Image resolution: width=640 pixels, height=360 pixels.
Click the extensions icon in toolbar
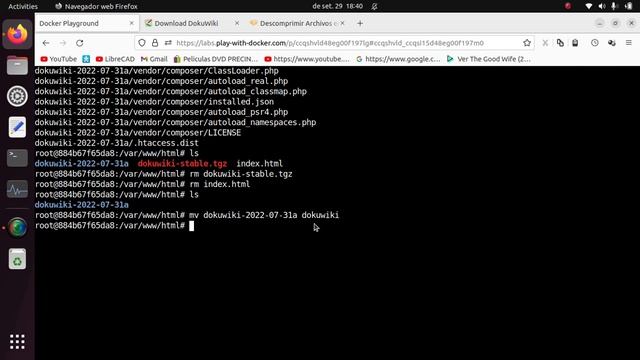pos(560,43)
